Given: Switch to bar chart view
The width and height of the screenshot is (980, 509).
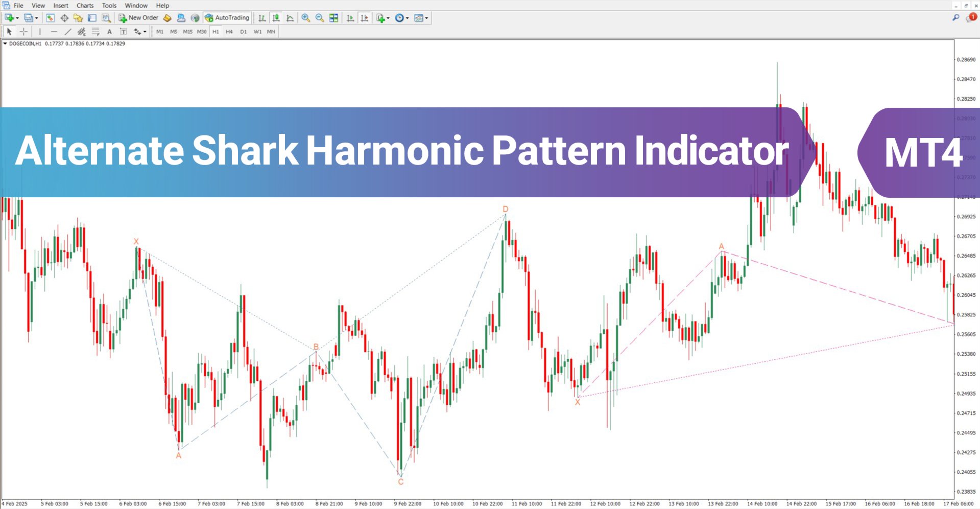Looking at the screenshot, I should 262,18.
